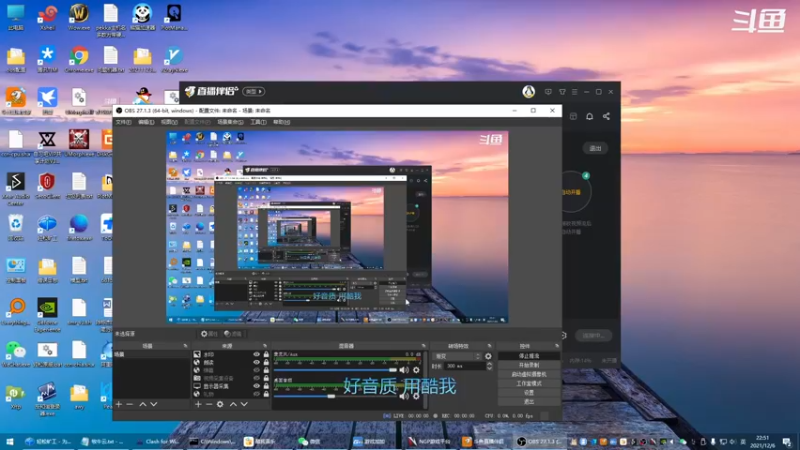800x450 pixels.
Task: Open the 编辑 menu in OBS
Action: [146, 122]
